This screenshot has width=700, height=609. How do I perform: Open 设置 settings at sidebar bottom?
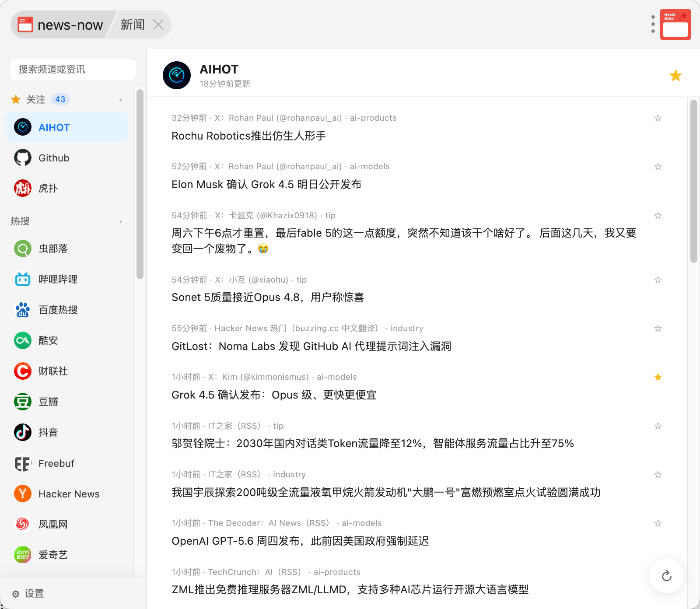pos(28,594)
